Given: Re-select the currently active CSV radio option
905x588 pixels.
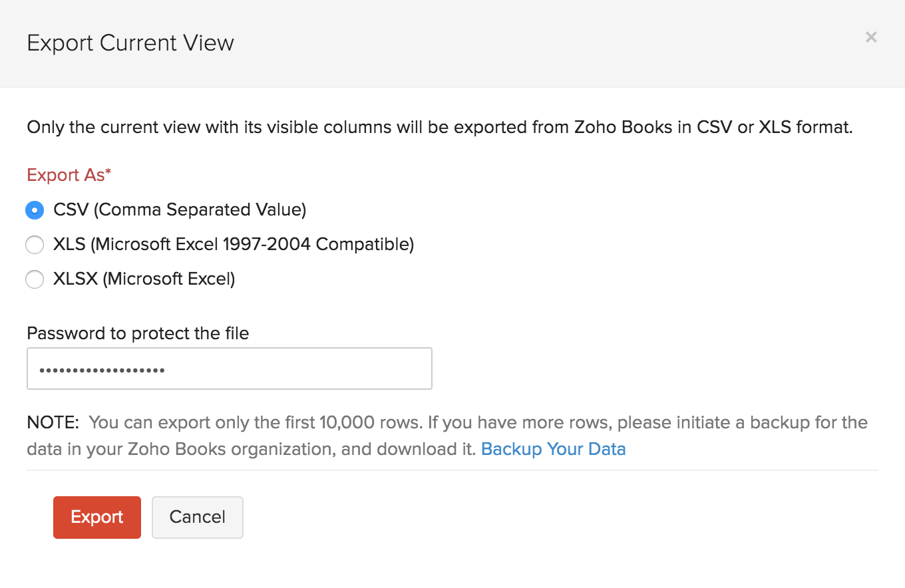Looking at the screenshot, I should coord(35,210).
